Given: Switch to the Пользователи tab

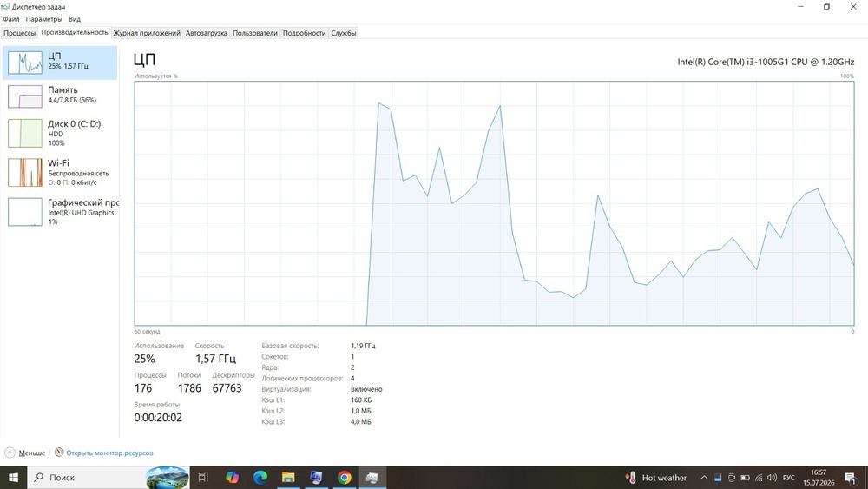Looking at the screenshot, I should [254, 33].
